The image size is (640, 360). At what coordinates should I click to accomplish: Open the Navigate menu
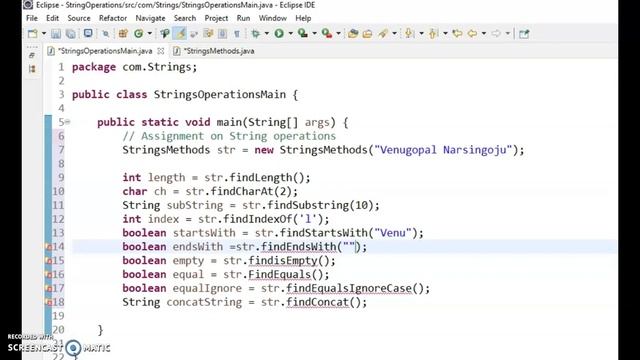coord(150,18)
